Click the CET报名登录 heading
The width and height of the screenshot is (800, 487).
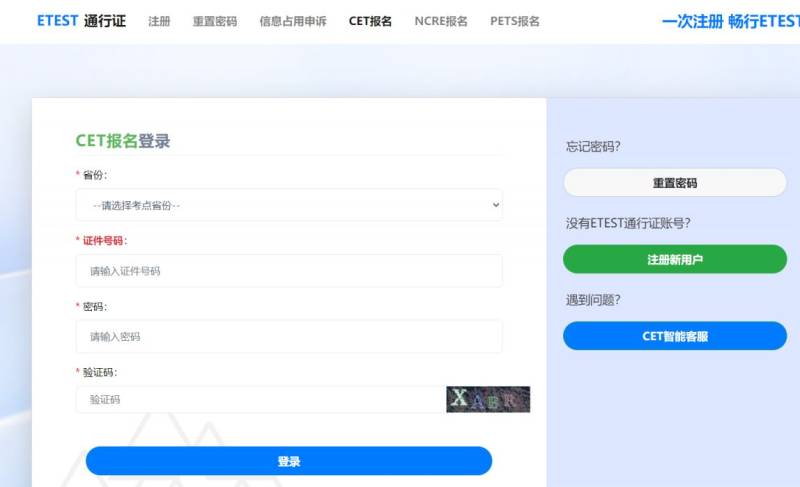123,141
